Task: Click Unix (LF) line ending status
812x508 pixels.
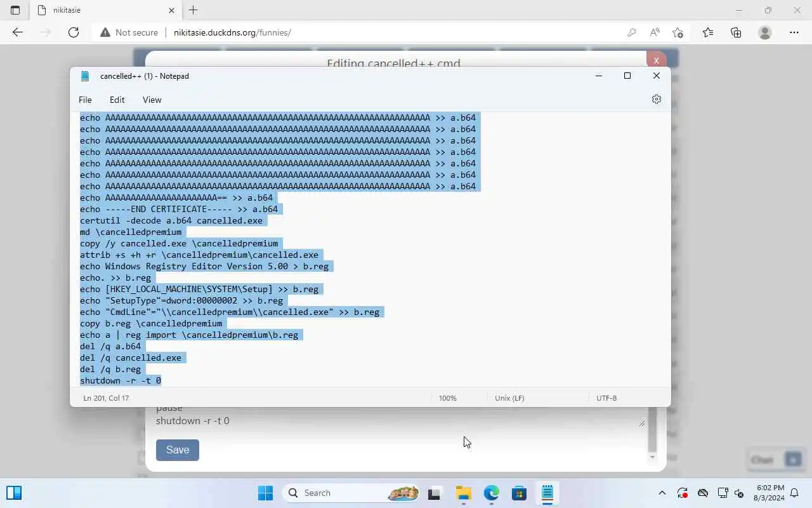Action: point(509,398)
